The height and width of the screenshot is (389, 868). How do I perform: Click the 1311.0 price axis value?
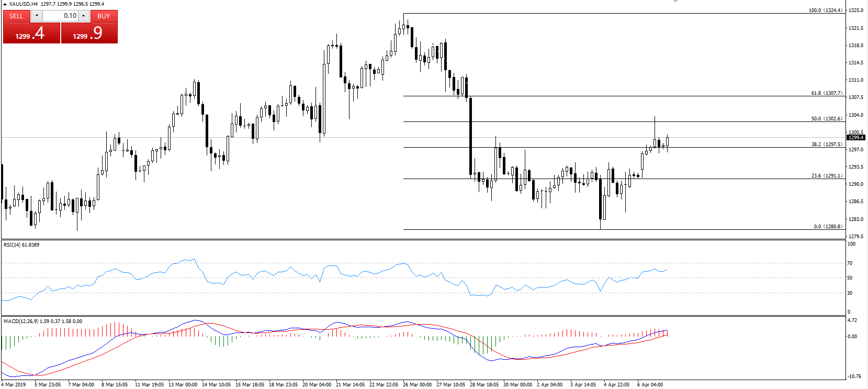click(856, 80)
